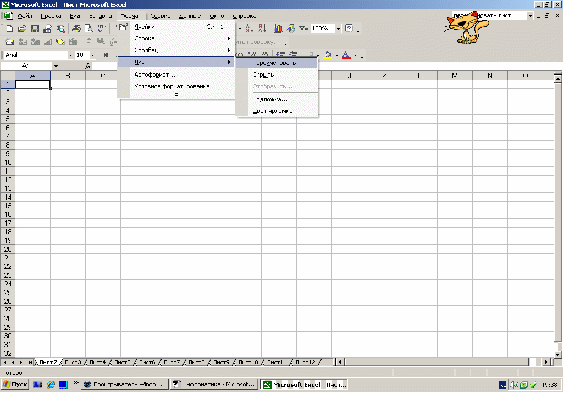Click the Excel Help question mark icon
564x393 pixels.
(x=349, y=28)
